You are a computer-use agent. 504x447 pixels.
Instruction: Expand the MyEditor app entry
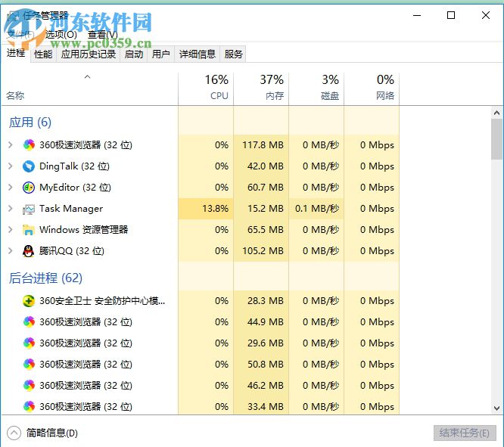11,188
